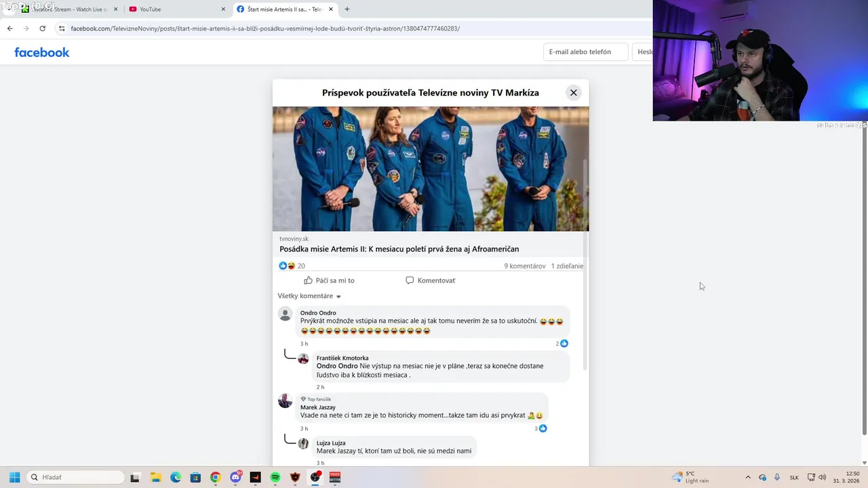Viewport: 868px width, 488px height.
Task: Click the Facebook logo
Action: [42, 52]
